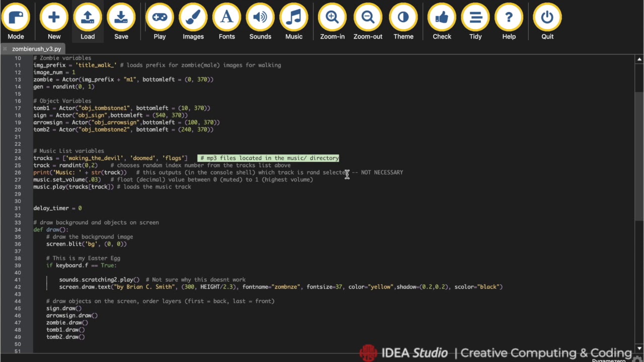The image size is (644, 362).
Task: Open the Images folder
Action: pos(193,22)
